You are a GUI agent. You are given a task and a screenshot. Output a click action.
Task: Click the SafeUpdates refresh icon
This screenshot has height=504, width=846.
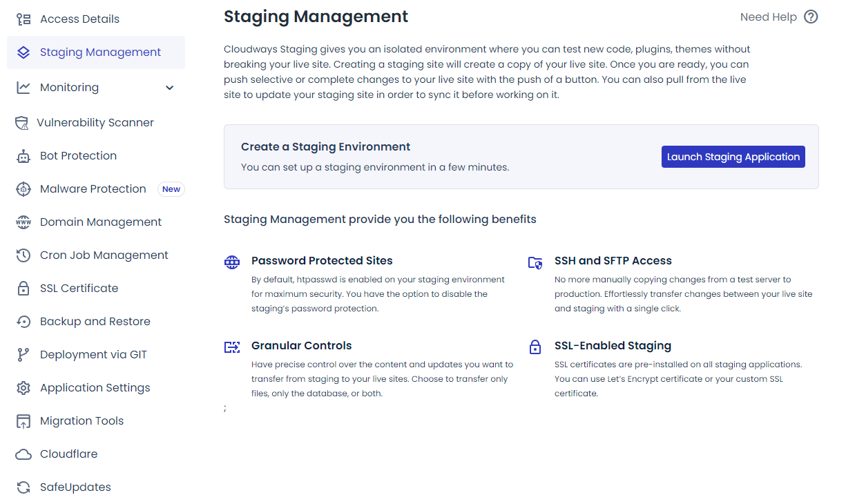coord(23,487)
